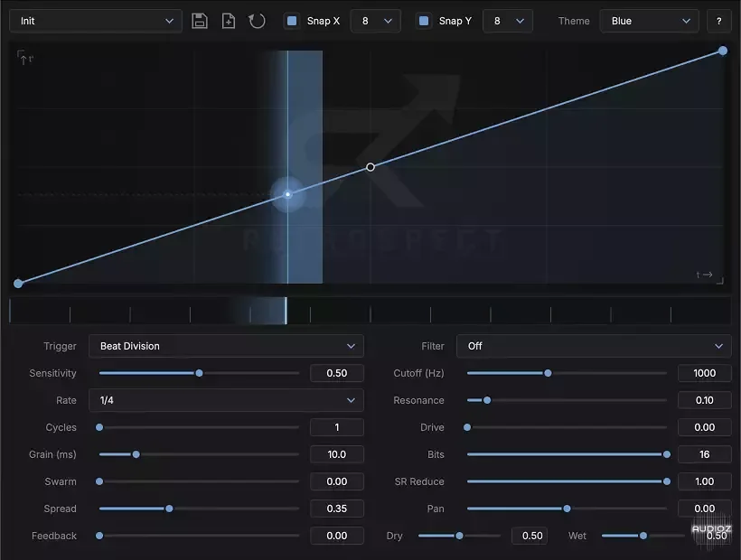
Task: Click the Bits slider handle
Action: [x=667, y=454]
